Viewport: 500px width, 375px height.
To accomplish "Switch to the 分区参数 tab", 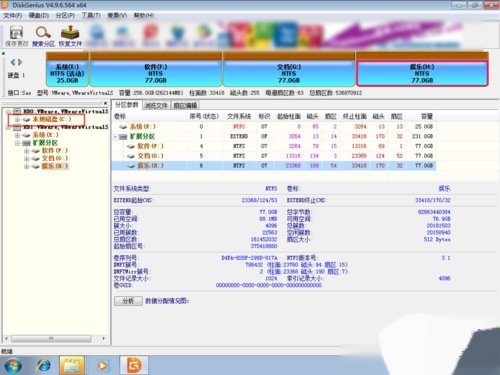I will [127, 105].
